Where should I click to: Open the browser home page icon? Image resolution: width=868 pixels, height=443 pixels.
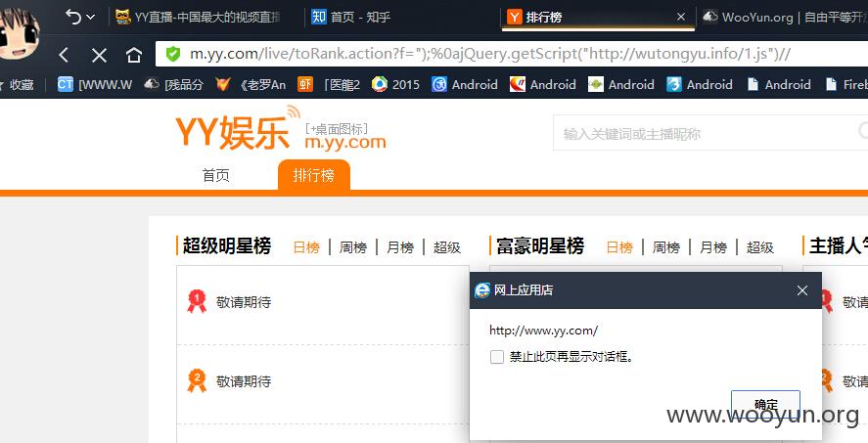134,55
